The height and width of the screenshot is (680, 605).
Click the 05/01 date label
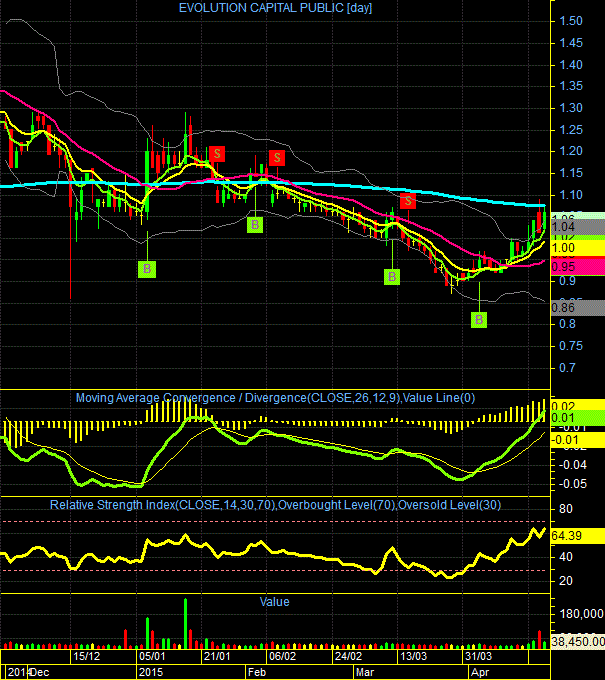point(152,656)
